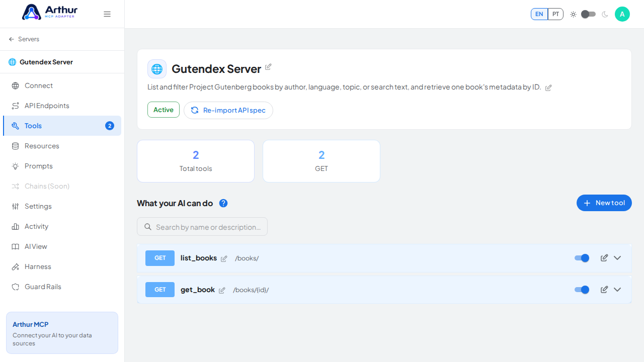Focus the search by name field
Screen dimensions: 644x362
pos(202,227)
